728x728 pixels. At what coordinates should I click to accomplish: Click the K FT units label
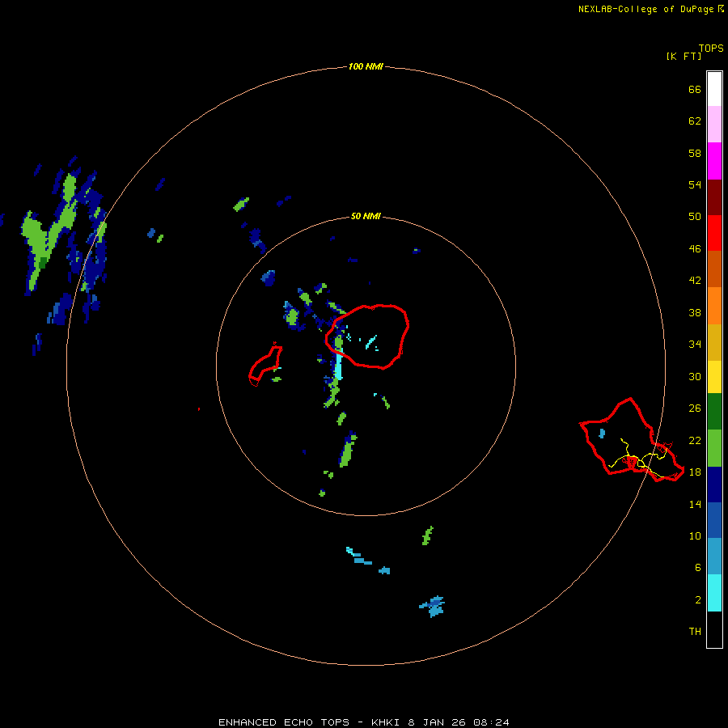click(684, 56)
